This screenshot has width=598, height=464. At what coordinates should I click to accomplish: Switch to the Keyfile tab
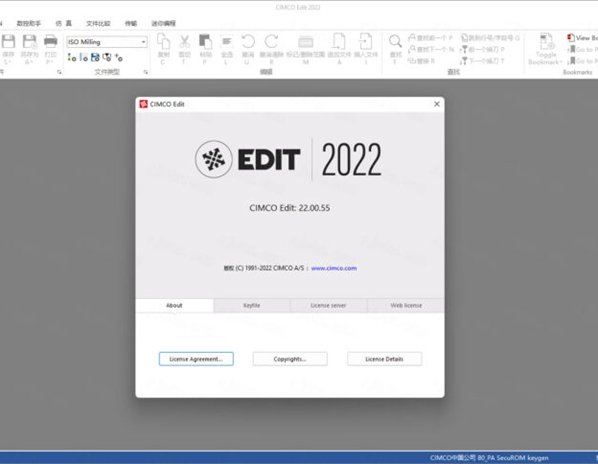(252, 305)
